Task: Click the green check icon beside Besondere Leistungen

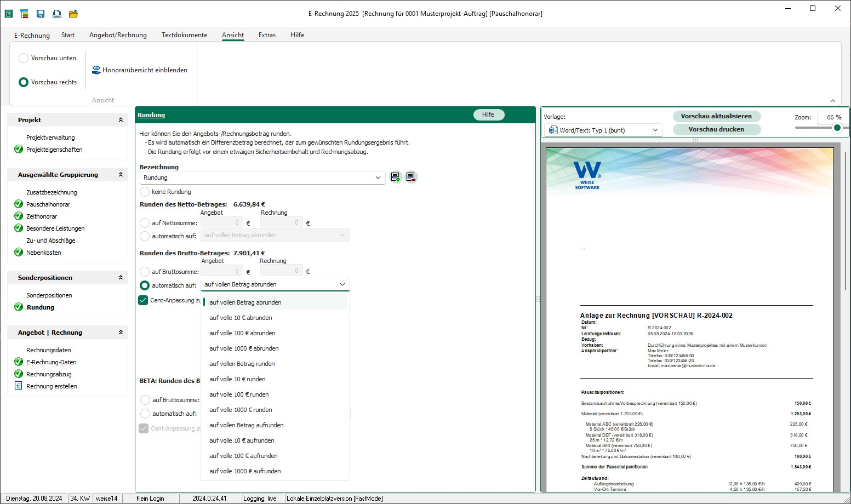Action: (x=19, y=228)
